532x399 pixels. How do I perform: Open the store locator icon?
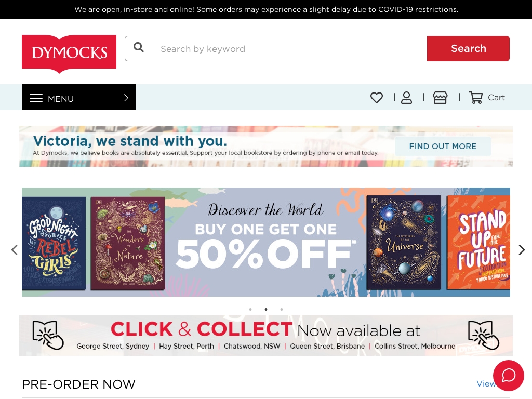(x=440, y=98)
